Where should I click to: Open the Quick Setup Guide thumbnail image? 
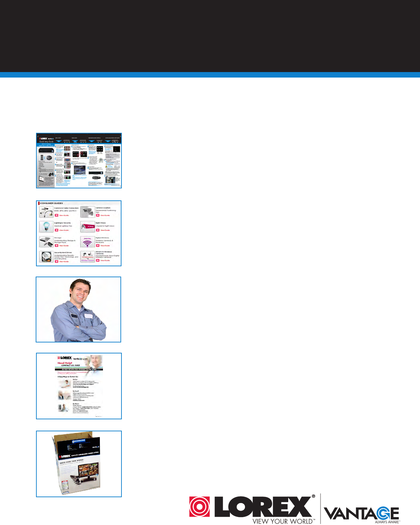[79, 160]
